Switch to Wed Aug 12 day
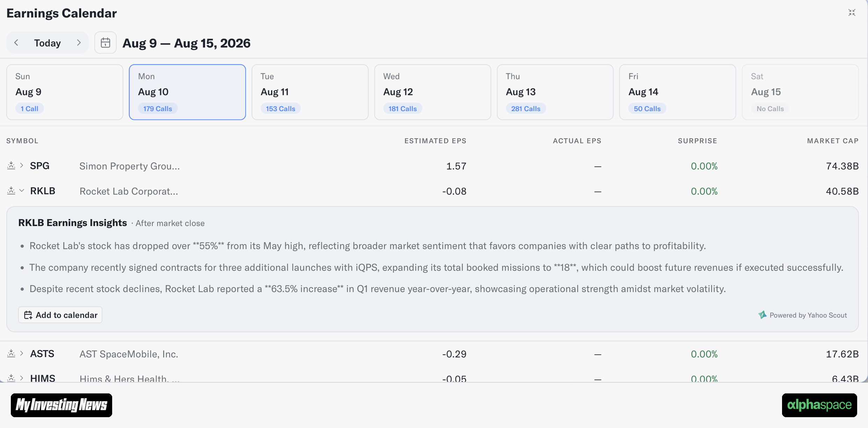Image resolution: width=868 pixels, height=428 pixels. [x=433, y=92]
